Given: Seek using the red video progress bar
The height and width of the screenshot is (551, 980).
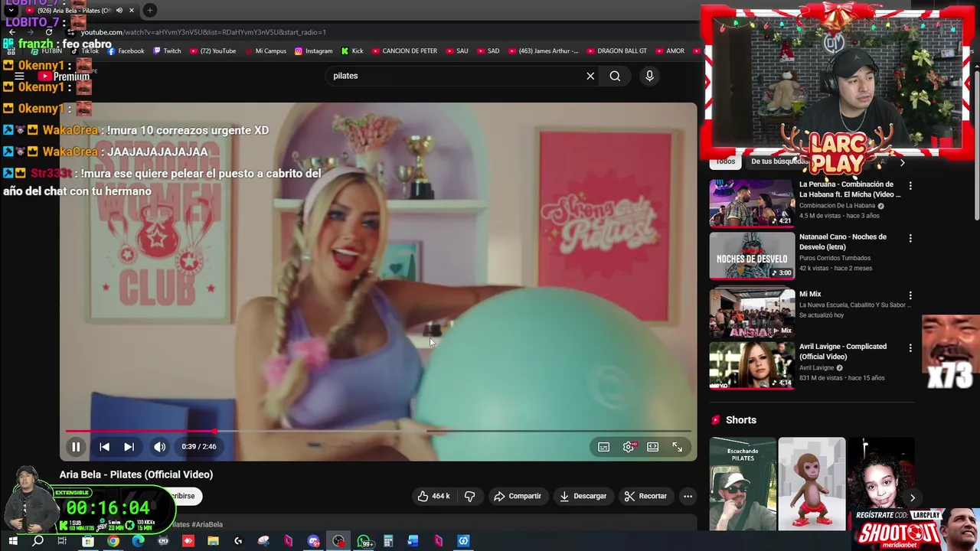Looking at the screenshot, I should point(378,431).
